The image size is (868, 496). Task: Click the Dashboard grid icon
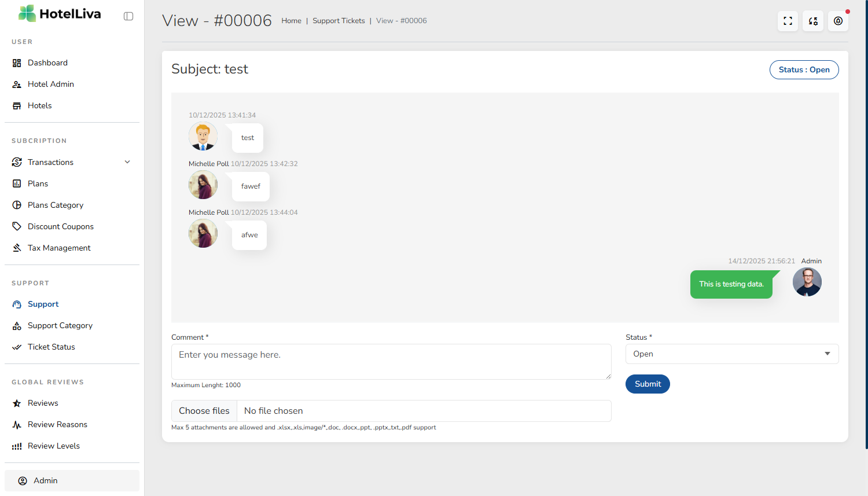tap(17, 63)
